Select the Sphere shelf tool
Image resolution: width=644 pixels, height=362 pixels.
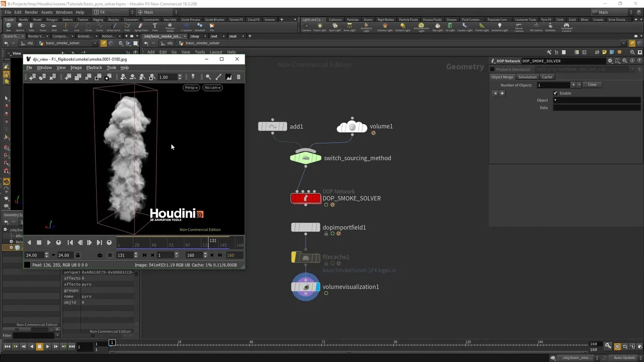point(20,27)
